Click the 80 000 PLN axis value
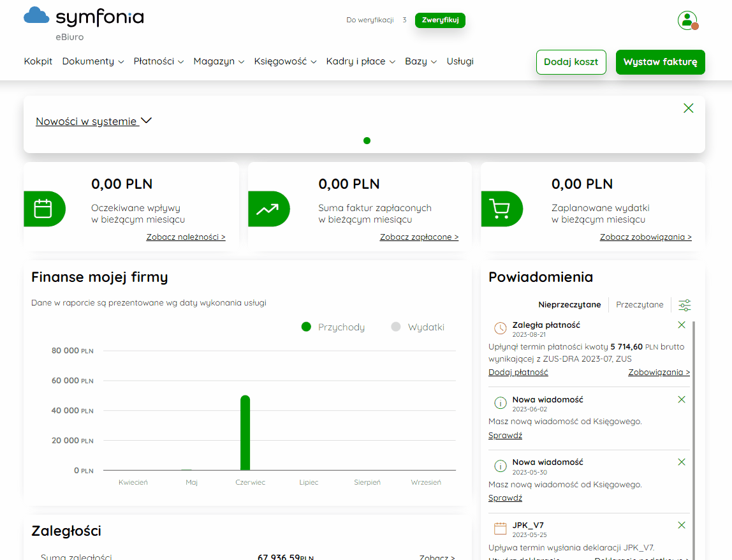The image size is (732, 560). pyautogui.click(x=72, y=350)
